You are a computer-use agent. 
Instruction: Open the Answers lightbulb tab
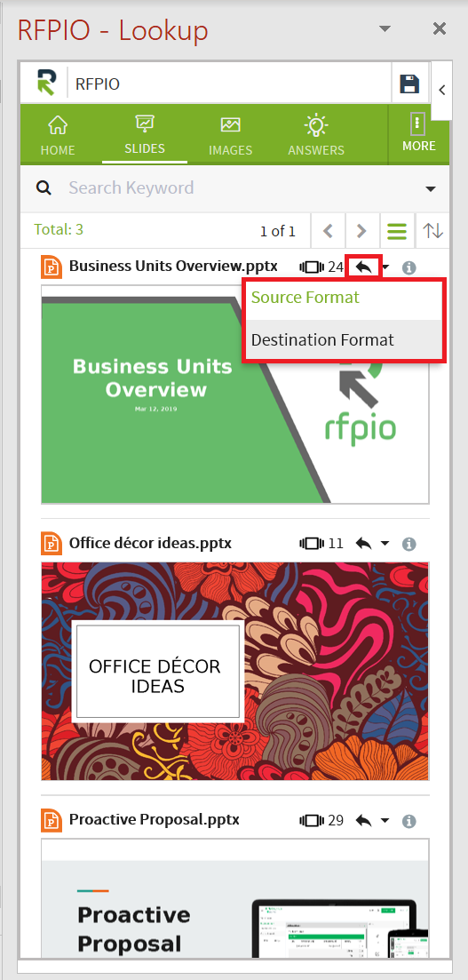[x=316, y=136]
